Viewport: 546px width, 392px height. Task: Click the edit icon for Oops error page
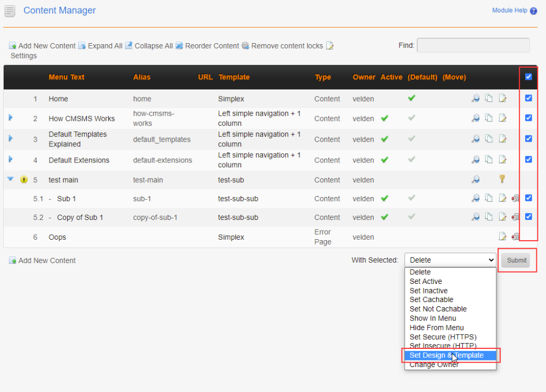(502, 236)
